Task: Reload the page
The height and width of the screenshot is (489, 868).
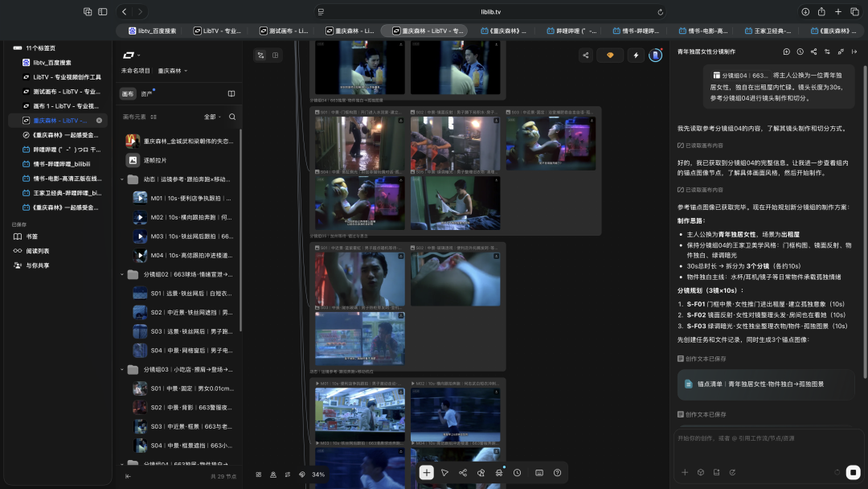Action: [660, 11]
